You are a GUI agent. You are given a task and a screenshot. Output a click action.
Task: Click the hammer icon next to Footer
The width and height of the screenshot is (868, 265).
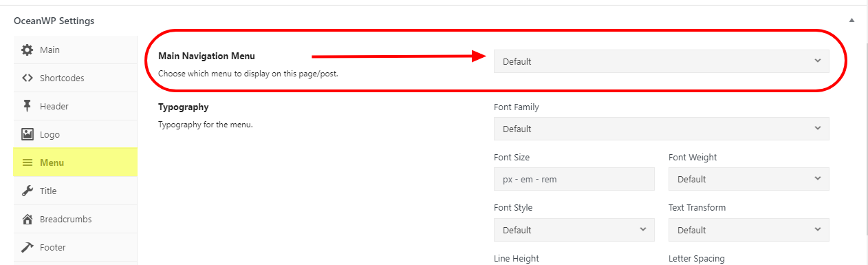pos(28,248)
